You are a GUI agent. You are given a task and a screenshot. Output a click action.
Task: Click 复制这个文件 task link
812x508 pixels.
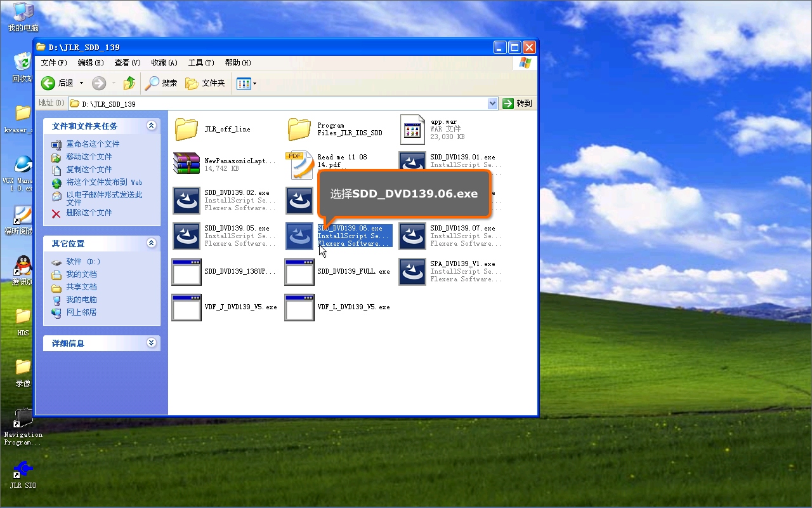tap(89, 170)
